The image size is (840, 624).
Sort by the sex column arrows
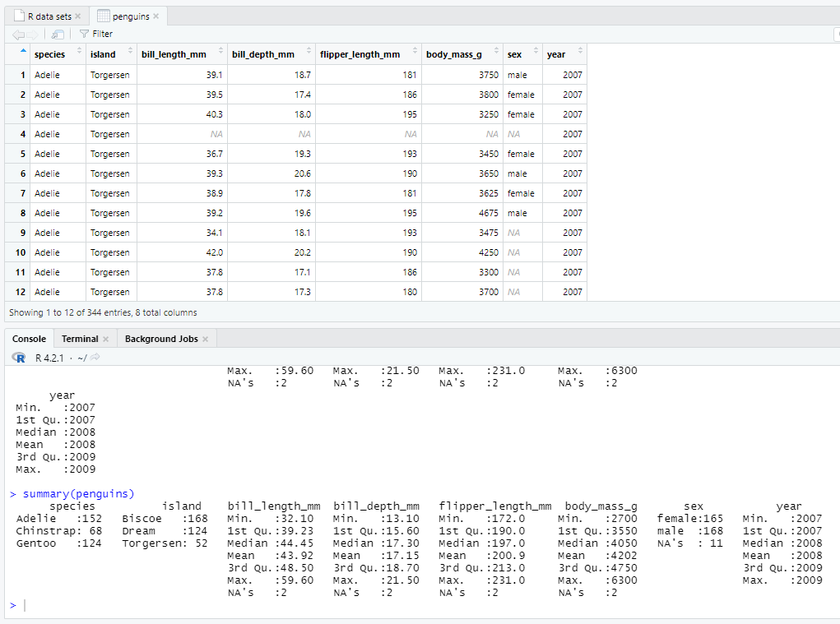coord(536,51)
